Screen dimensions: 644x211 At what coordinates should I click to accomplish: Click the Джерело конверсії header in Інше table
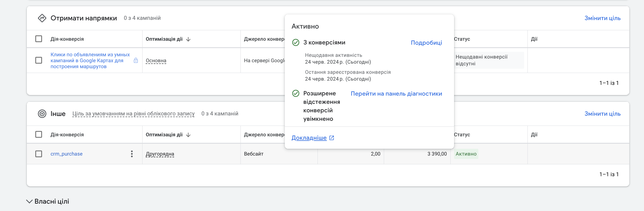tap(264, 135)
